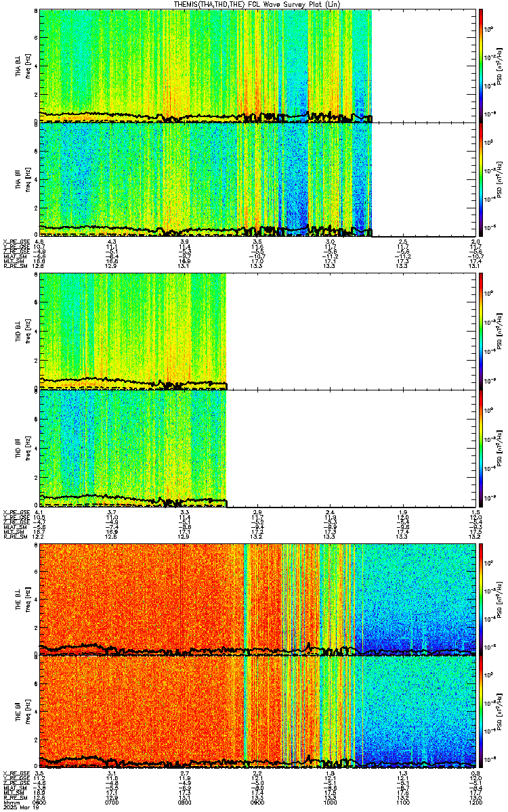The height and width of the screenshot is (812, 508).
Task: Click the 'THA B‖ freq [Hz]' y-axis label
Action: pyautogui.click(x=22, y=179)
